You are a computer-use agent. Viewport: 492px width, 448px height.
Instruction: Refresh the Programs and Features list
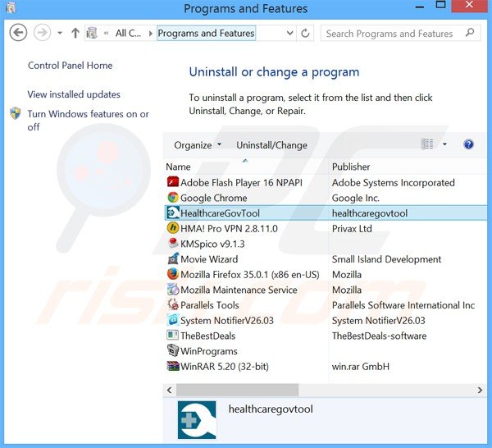click(x=305, y=33)
